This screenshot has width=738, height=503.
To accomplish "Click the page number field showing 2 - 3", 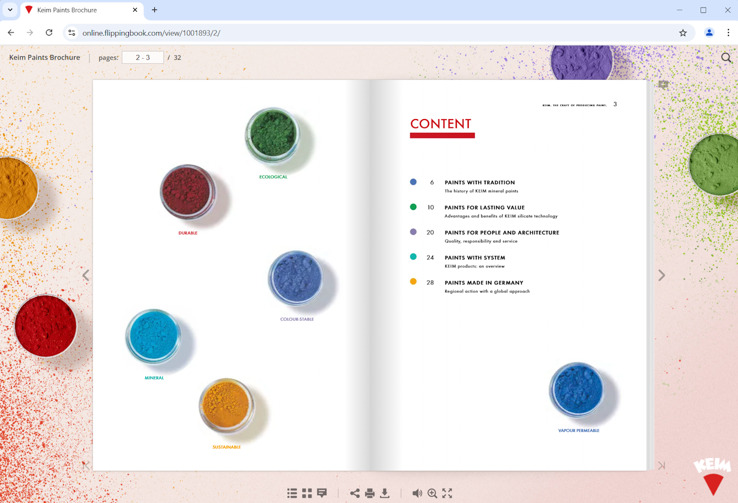I will (x=143, y=57).
